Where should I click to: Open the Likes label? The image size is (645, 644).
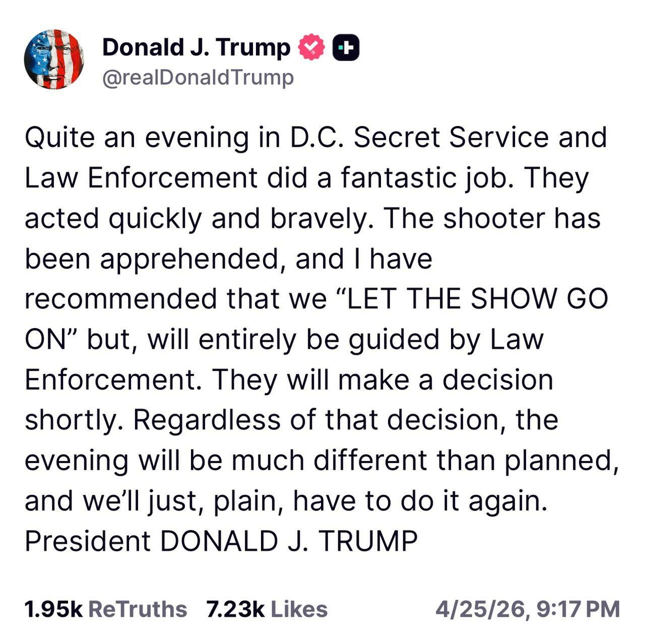[299, 609]
